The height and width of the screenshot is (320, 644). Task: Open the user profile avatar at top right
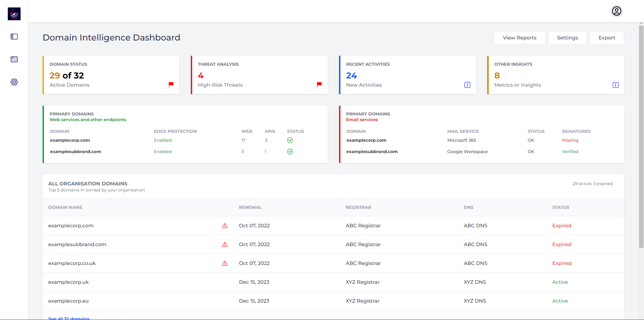coord(616,11)
